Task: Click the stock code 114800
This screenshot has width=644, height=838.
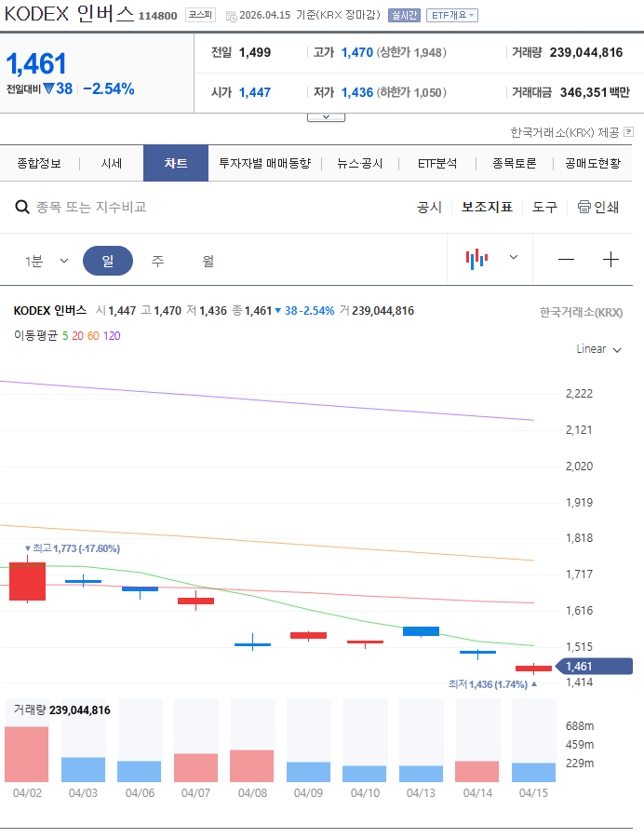Action: click(157, 16)
